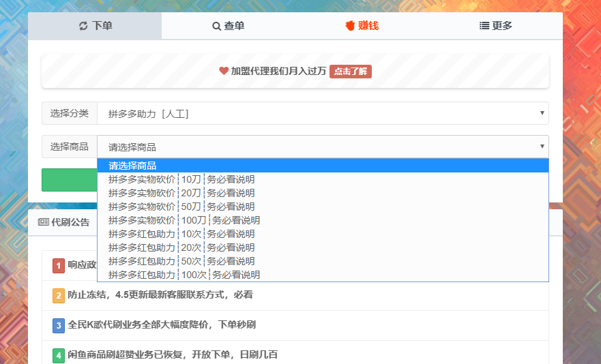Click the green button under 选择商品

pos(69,180)
